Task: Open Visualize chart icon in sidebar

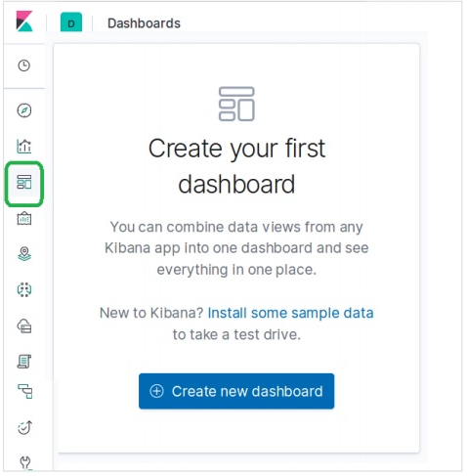Action: point(24,147)
